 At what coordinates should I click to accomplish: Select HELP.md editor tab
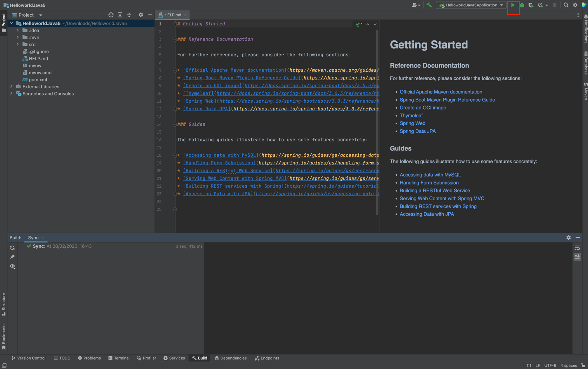click(172, 15)
